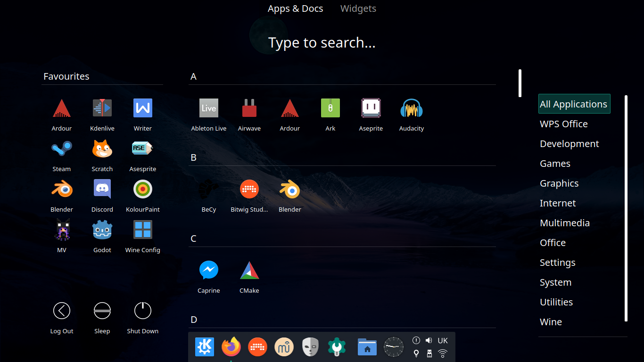Launch Bitwig Studio from the B section
Image resolution: width=644 pixels, height=362 pixels.
[x=249, y=196]
